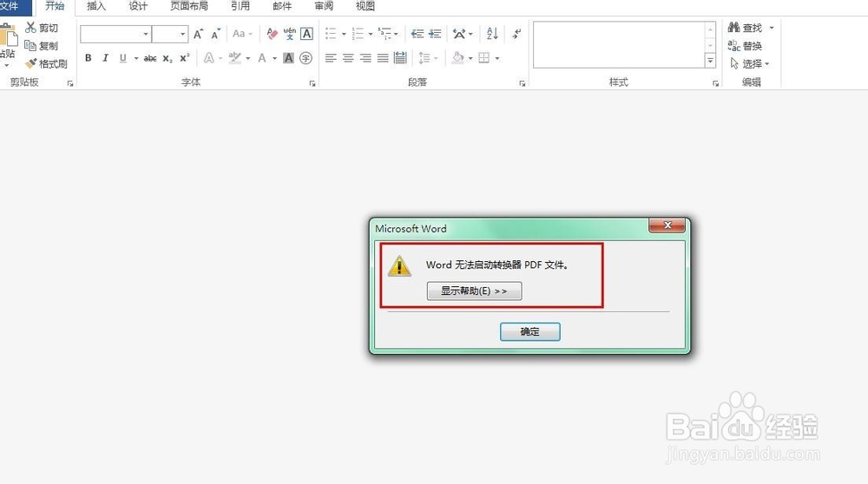Close the Microsoft Word dialog
Screen dimensions: 868x484
[667, 226]
